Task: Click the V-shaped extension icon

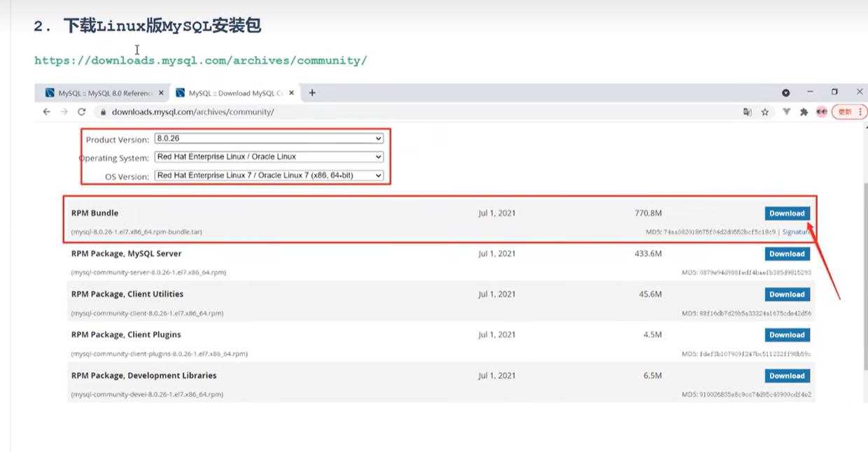Action: click(x=787, y=112)
